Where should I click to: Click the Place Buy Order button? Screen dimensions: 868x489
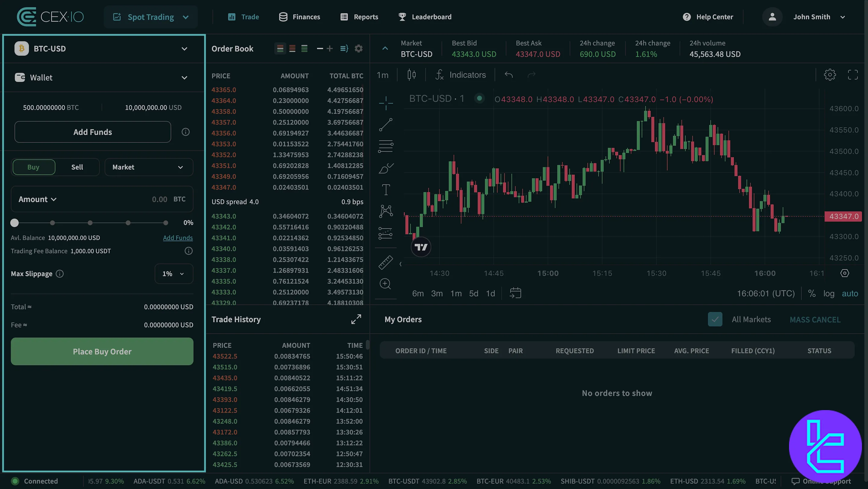(102, 351)
